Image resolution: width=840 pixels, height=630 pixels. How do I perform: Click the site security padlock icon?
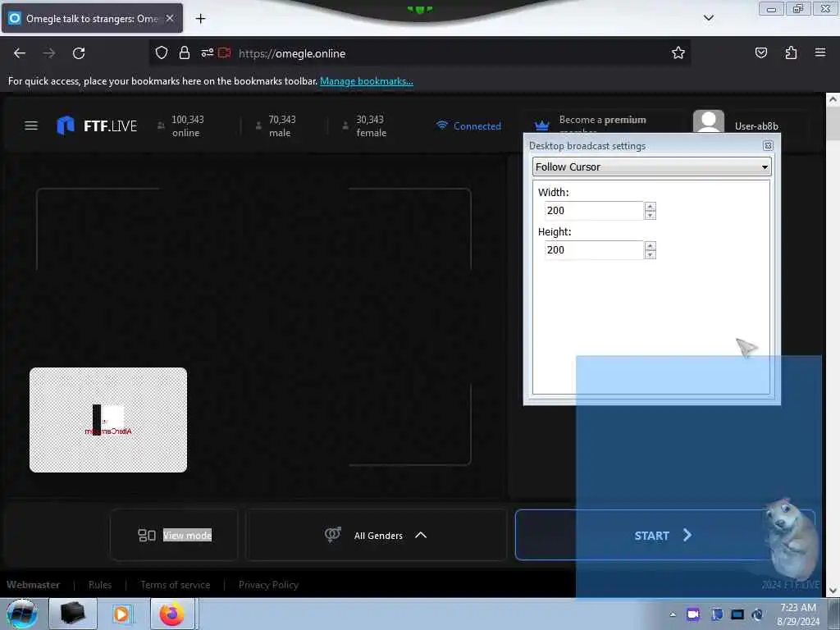point(185,53)
